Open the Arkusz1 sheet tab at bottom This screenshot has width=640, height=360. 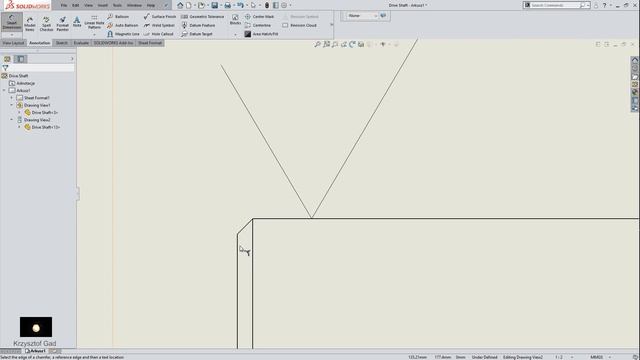click(36, 351)
